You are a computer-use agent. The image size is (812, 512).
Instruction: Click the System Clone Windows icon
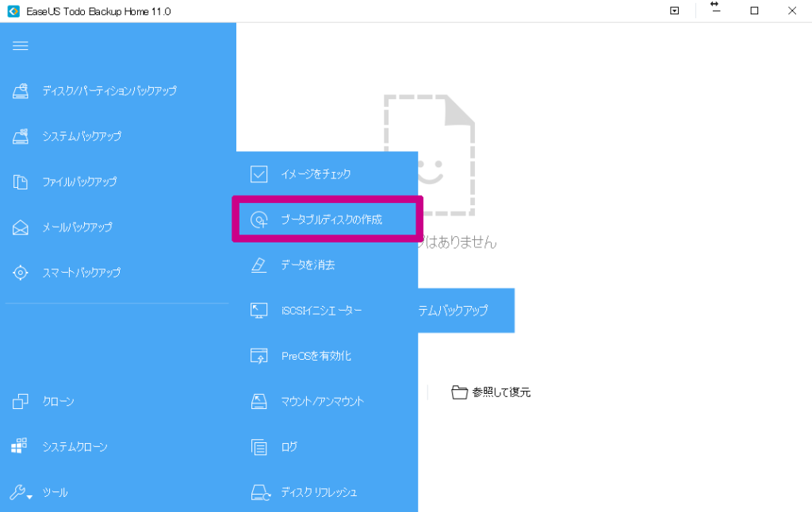[x=21, y=447]
